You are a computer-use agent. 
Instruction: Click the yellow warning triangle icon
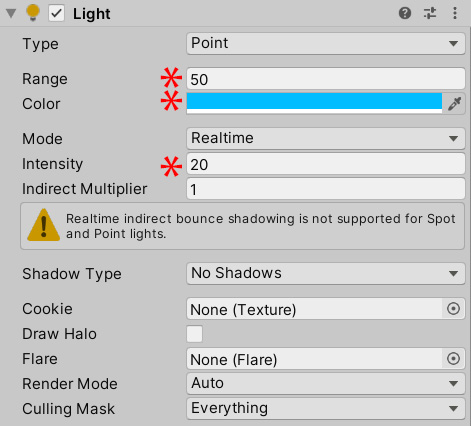43,225
